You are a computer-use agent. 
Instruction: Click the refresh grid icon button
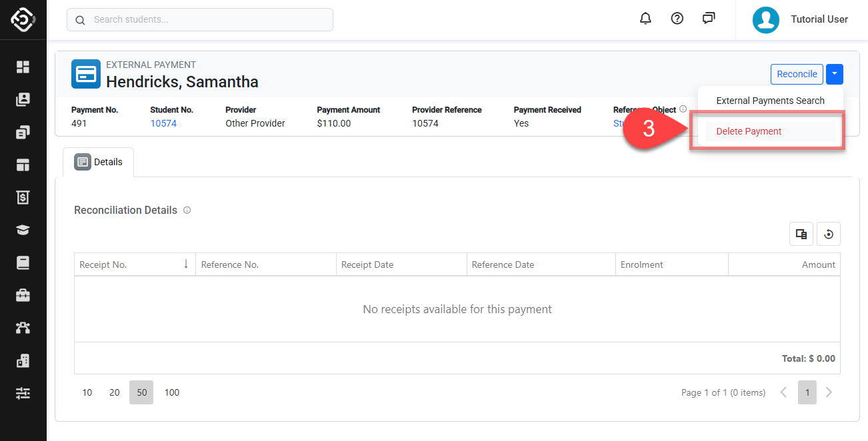[829, 234]
